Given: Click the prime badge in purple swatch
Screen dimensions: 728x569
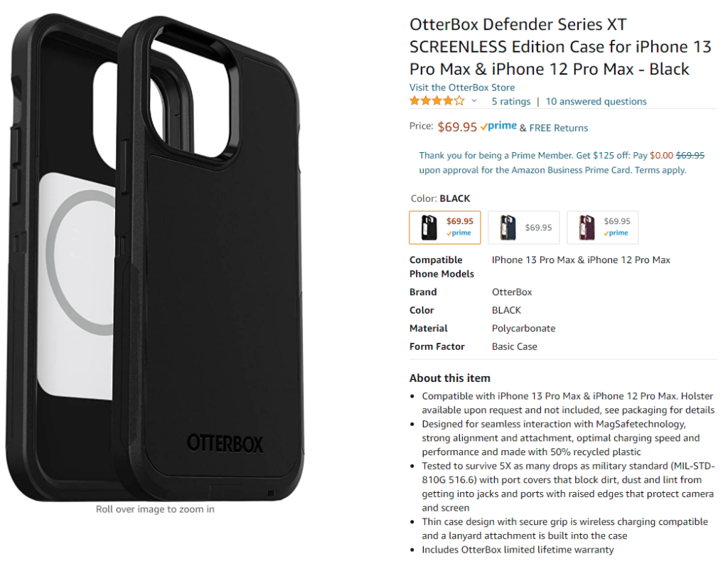Looking at the screenshot, I should pos(616,233).
